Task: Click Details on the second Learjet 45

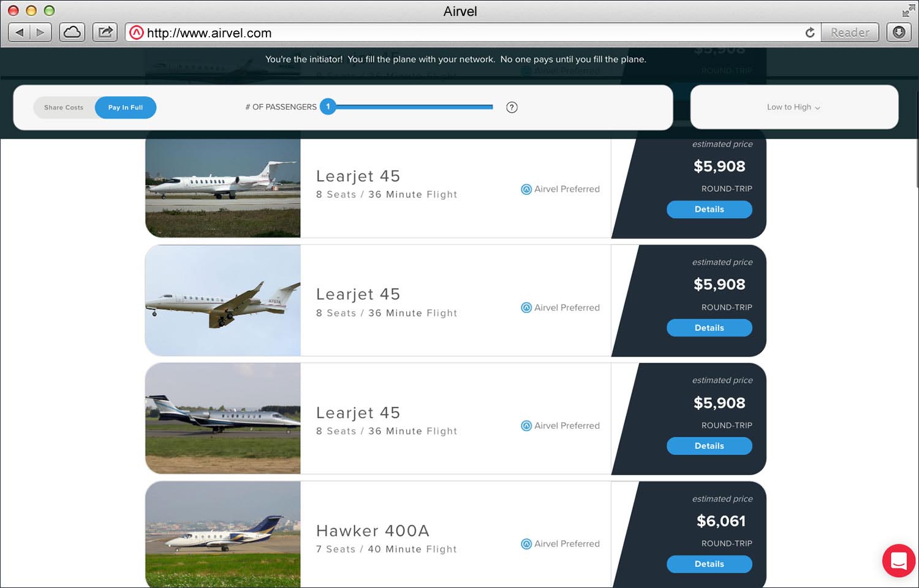Action: (709, 328)
